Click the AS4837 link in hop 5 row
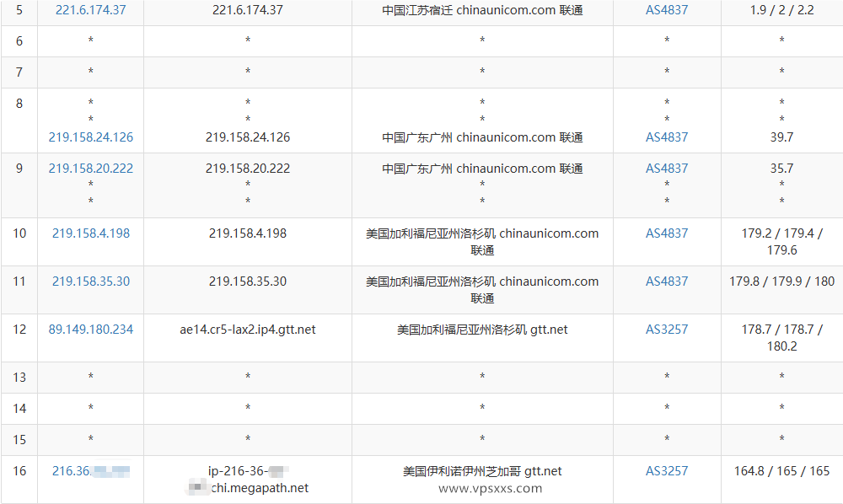Viewport: 843px width, 504px height. [x=667, y=12]
